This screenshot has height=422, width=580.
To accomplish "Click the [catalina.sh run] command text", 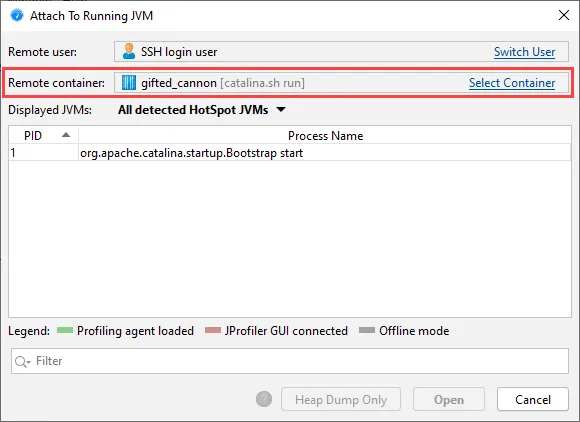I will tap(263, 83).
